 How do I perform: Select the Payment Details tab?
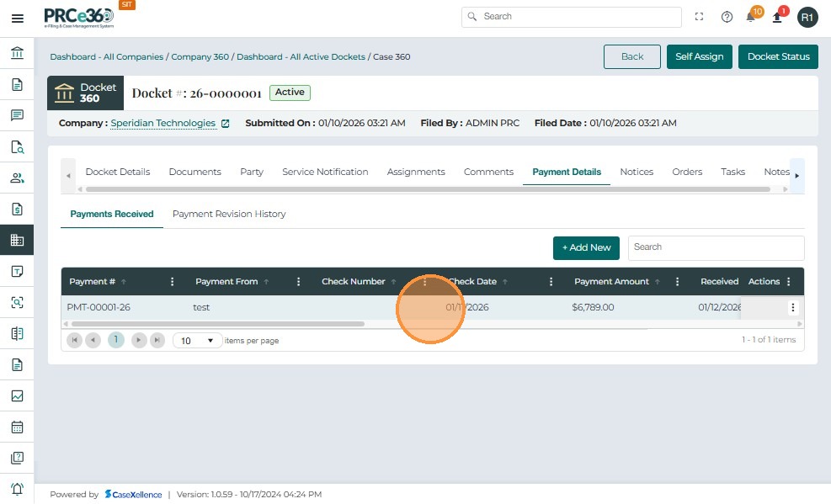(567, 172)
